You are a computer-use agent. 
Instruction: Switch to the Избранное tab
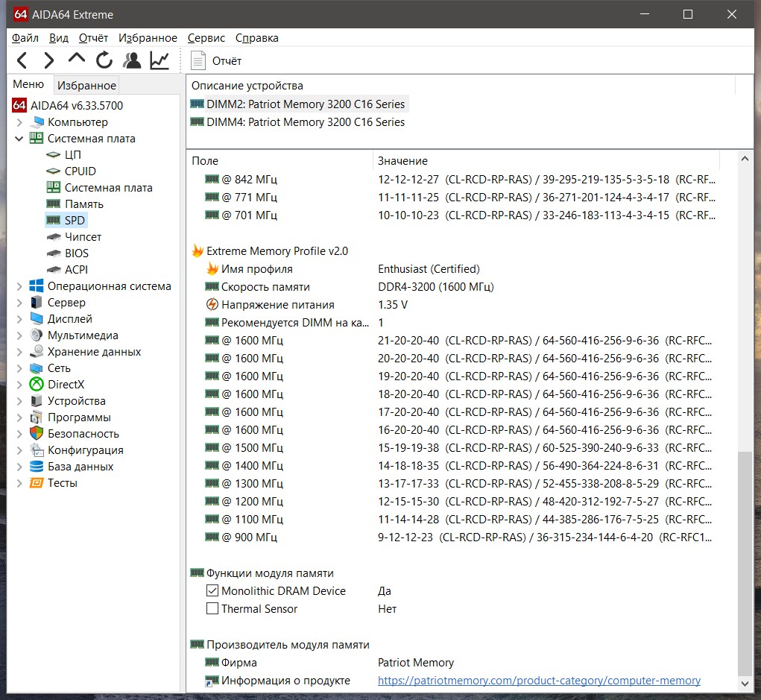[86, 85]
